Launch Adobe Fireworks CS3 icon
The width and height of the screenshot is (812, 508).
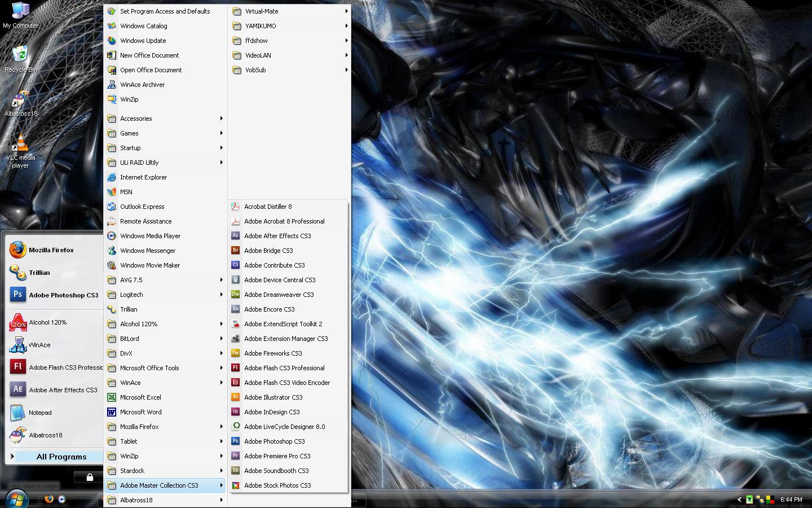[236, 353]
